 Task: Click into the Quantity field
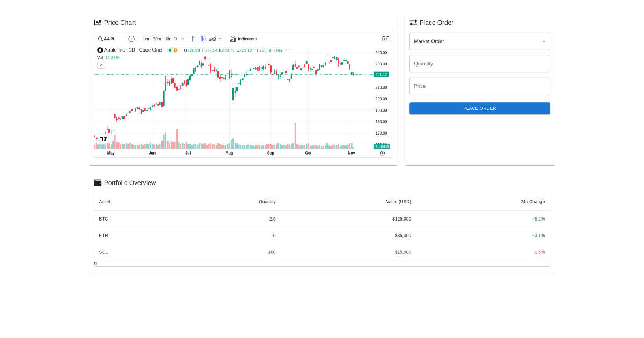coord(480,64)
